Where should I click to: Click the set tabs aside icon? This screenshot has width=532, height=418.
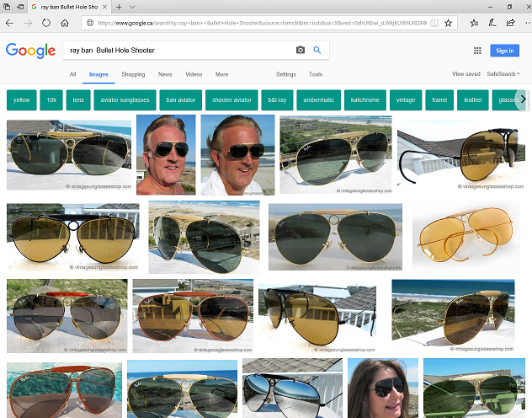pyautogui.click(x=20, y=7)
